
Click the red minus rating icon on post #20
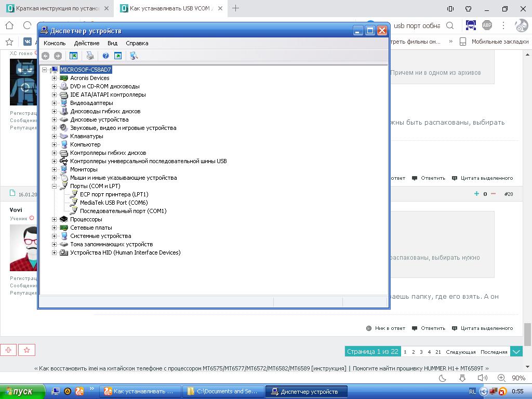pyautogui.click(x=493, y=194)
